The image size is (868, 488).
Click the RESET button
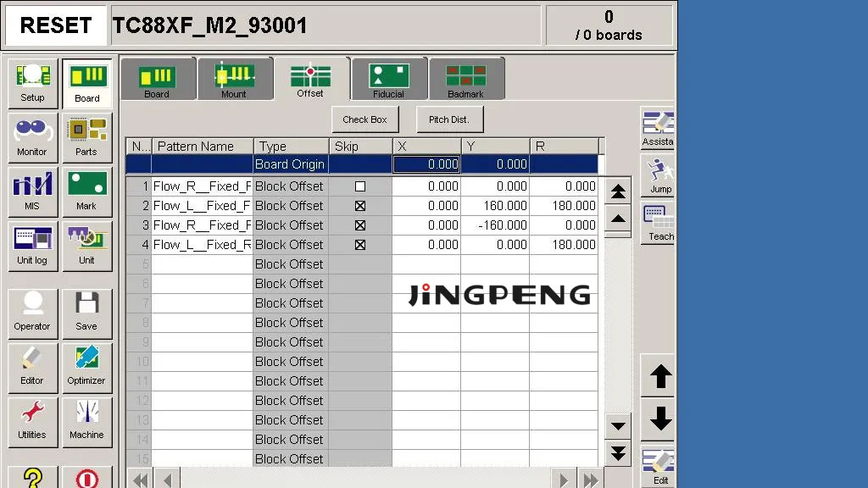click(x=56, y=25)
